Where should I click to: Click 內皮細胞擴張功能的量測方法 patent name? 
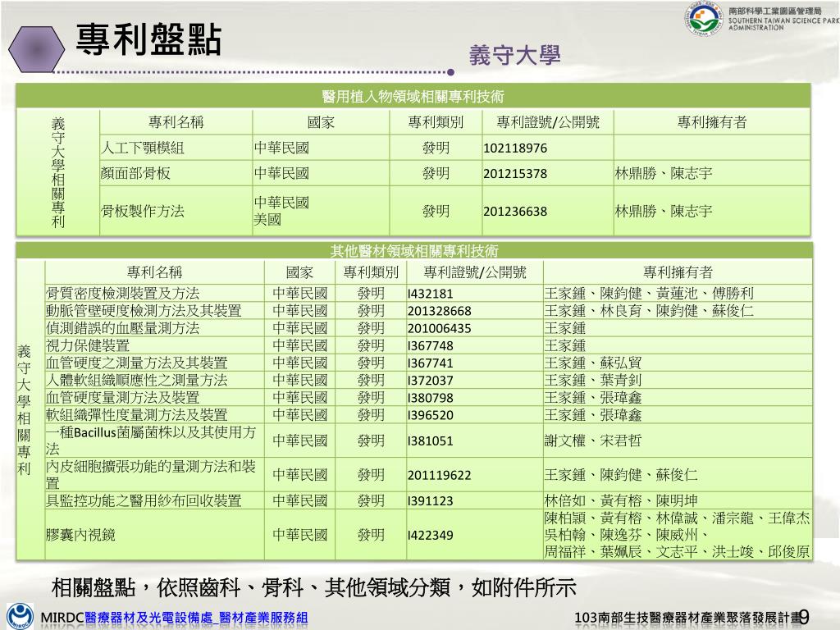click(x=151, y=475)
